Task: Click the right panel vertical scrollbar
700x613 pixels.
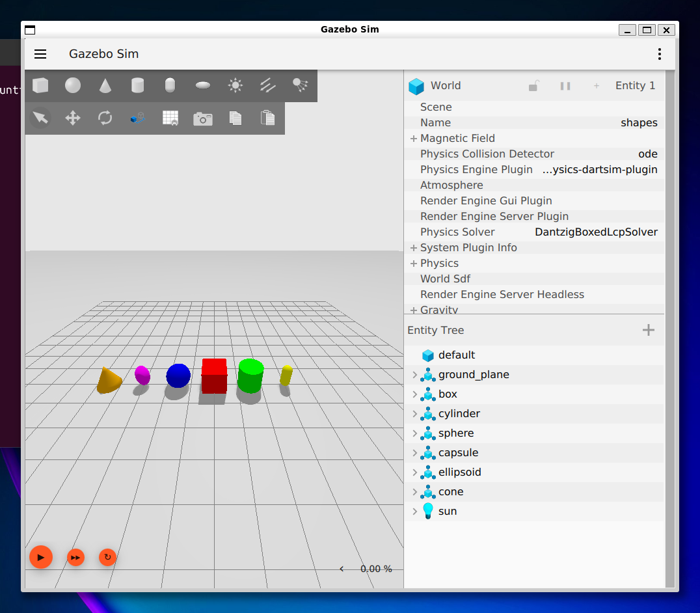Action: point(669,329)
